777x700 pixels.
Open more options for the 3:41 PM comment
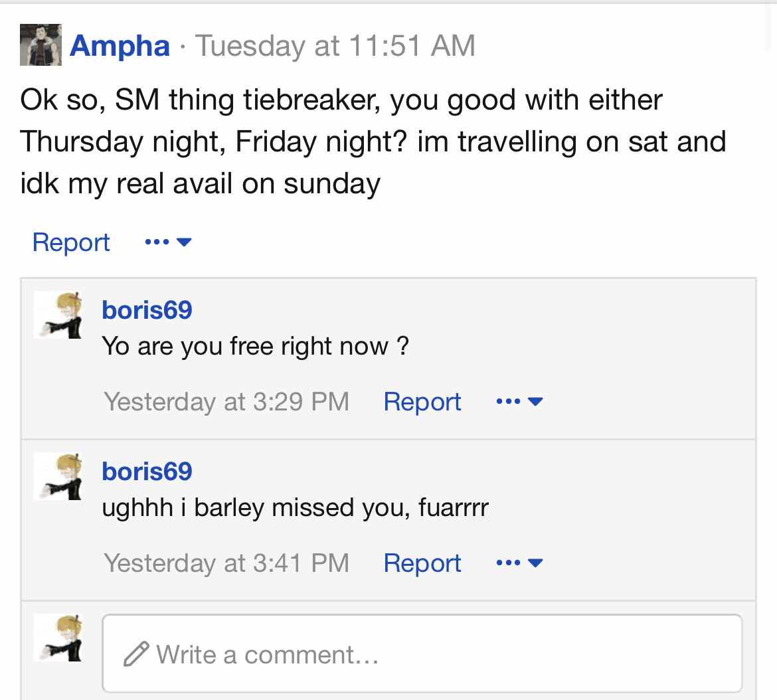(x=519, y=563)
